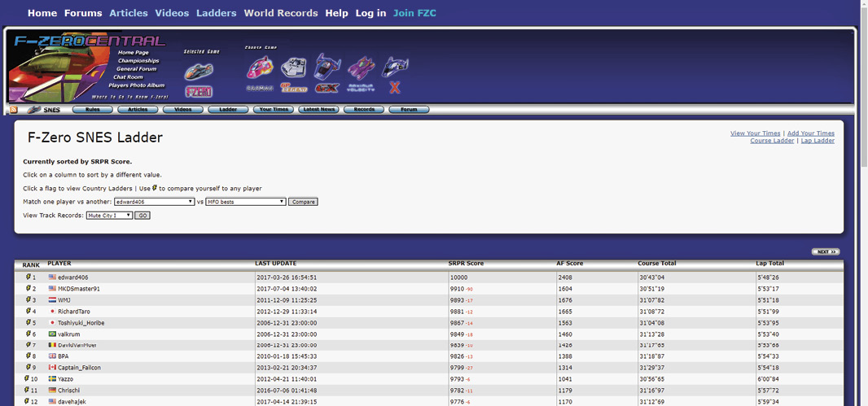The image size is (868, 406).
Task: Click the GO button for track records
Action: point(142,215)
